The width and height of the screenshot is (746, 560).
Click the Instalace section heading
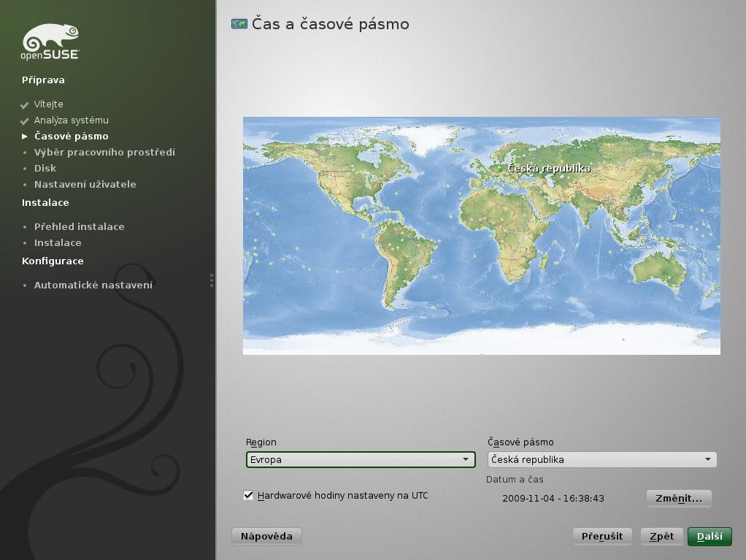45,203
